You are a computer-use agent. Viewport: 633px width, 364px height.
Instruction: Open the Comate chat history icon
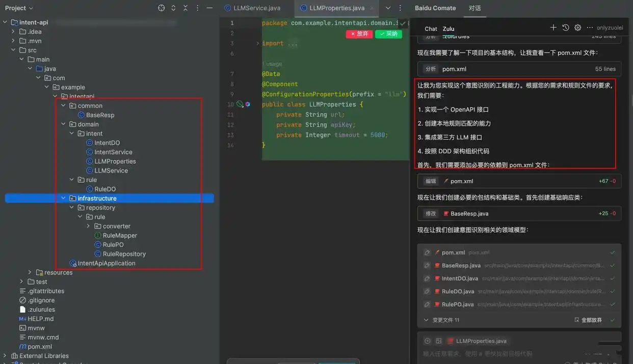point(566,28)
